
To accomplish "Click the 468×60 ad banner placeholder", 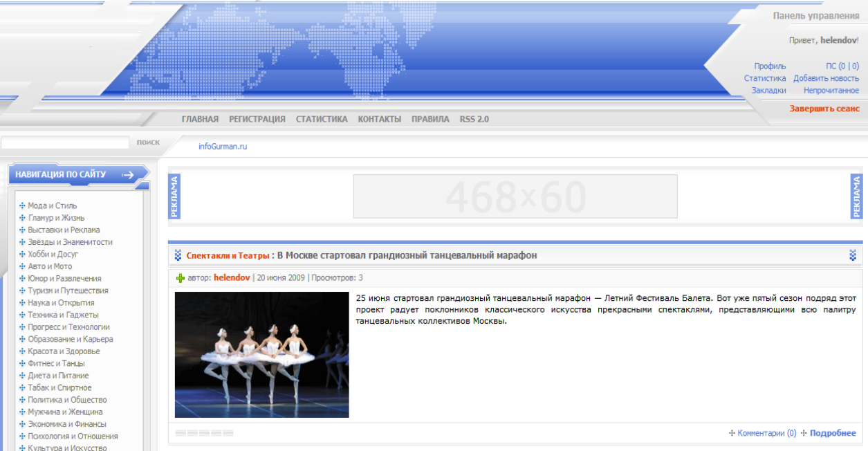I will click(515, 196).
